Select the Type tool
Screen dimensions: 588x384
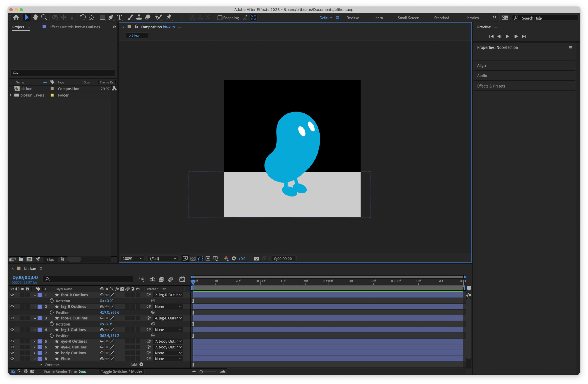click(120, 17)
